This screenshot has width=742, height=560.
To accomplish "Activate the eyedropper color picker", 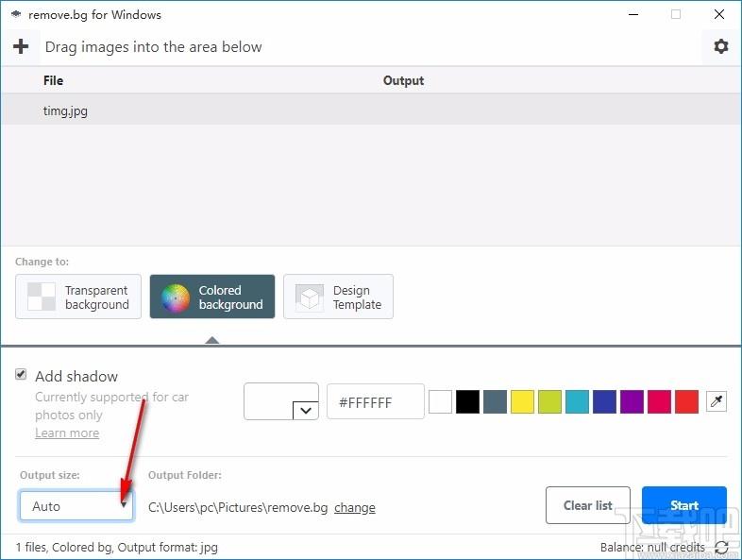I will coord(717,401).
